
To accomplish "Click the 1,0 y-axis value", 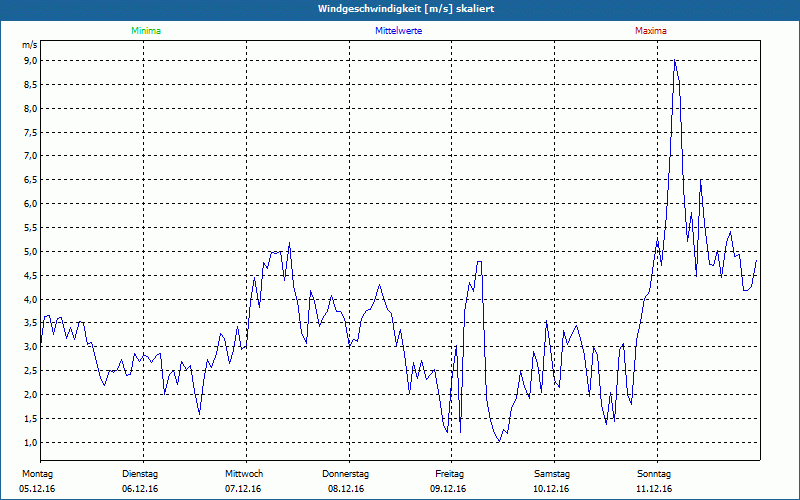I will tap(31, 443).
